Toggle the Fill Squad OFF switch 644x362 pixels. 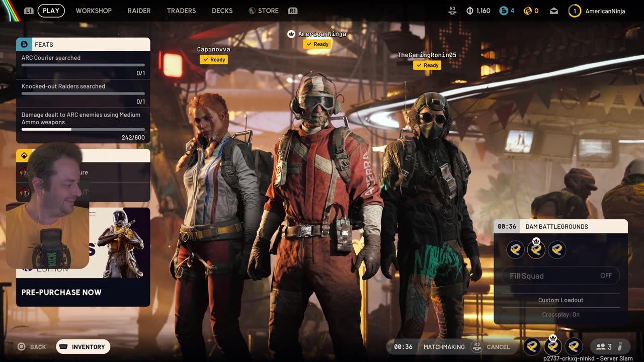pyautogui.click(x=560, y=276)
